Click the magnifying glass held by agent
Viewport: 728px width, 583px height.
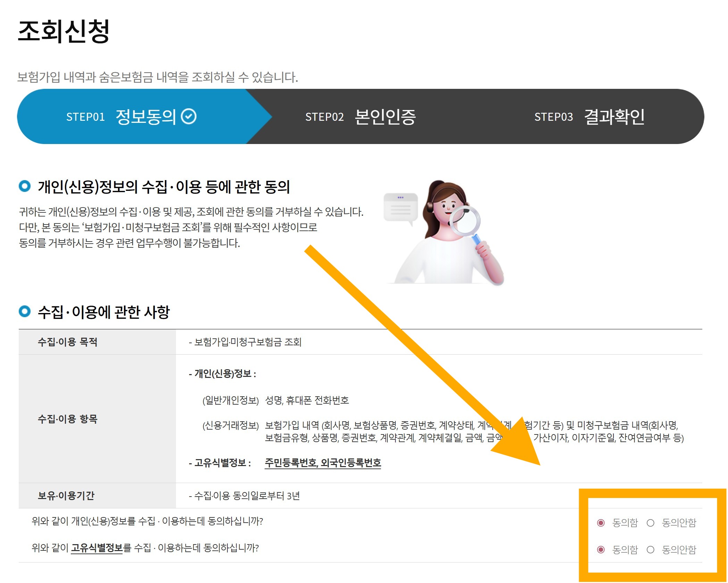tap(465, 221)
